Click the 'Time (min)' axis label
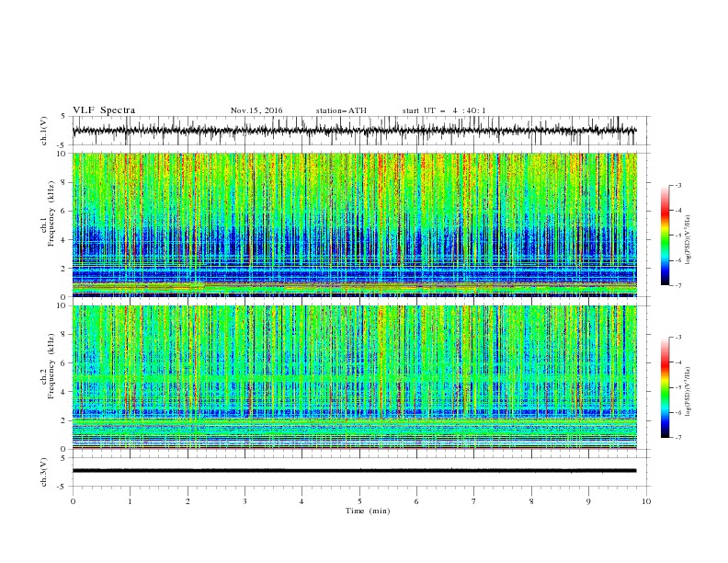Screen dimensions: 728x563 (368, 511)
